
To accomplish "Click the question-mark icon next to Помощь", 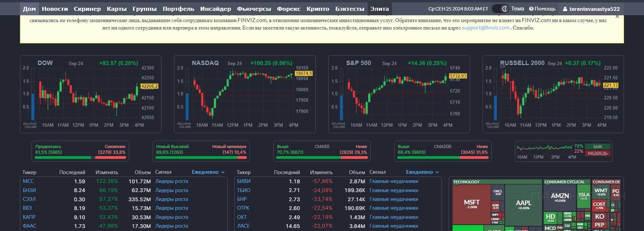I will pos(531,9).
